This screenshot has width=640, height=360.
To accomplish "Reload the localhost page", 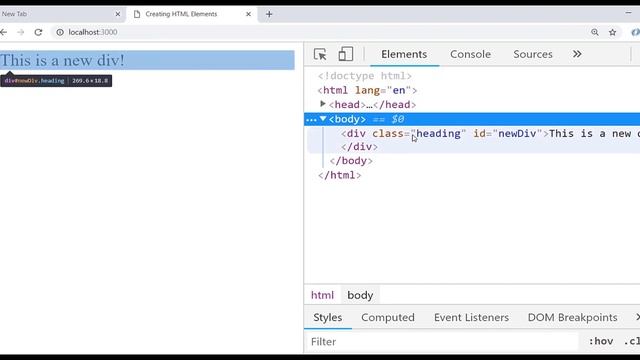I will pos(38,32).
